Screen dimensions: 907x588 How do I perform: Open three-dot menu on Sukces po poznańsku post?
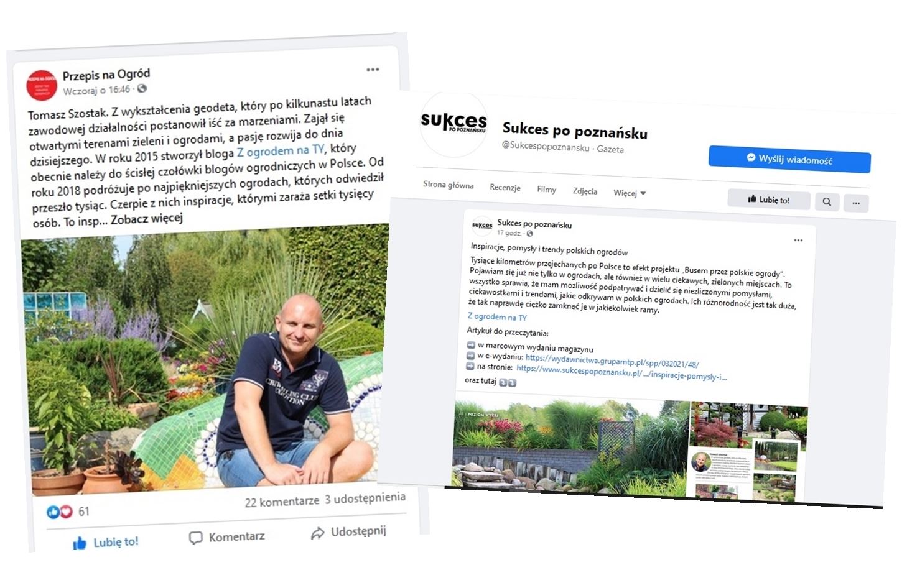pos(798,241)
